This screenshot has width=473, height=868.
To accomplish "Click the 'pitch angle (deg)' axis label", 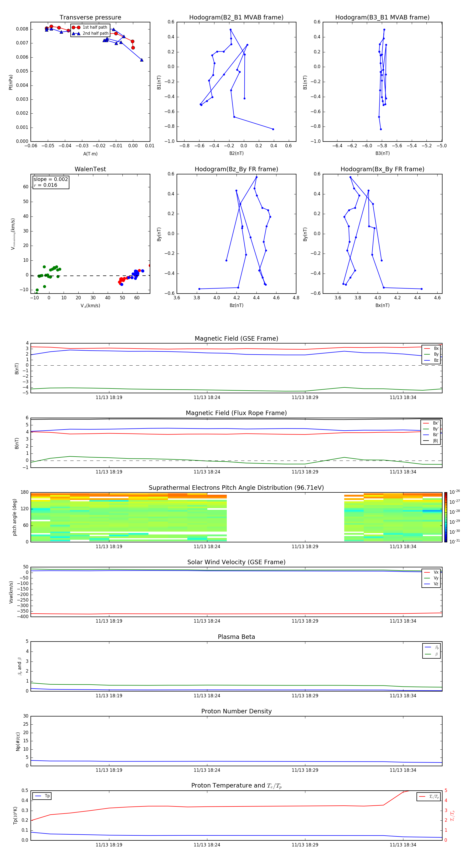I will coord(14,517).
